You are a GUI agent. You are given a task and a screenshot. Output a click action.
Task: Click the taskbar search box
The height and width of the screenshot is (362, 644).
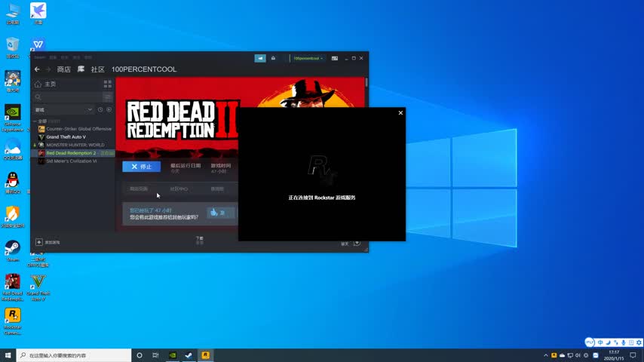(x=74, y=355)
